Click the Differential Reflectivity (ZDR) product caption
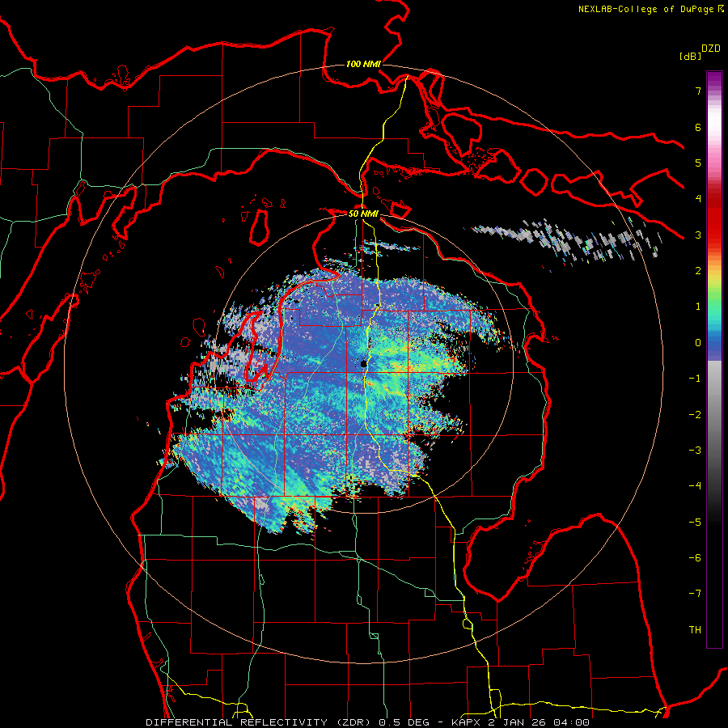Viewport: 728px width, 728px height. tap(367, 722)
